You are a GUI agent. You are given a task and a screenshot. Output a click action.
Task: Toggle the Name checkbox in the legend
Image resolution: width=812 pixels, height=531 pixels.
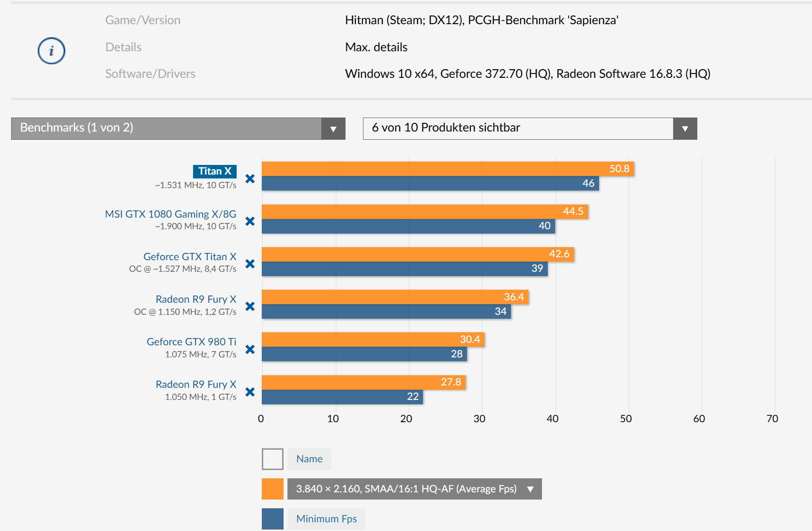[272, 459]
